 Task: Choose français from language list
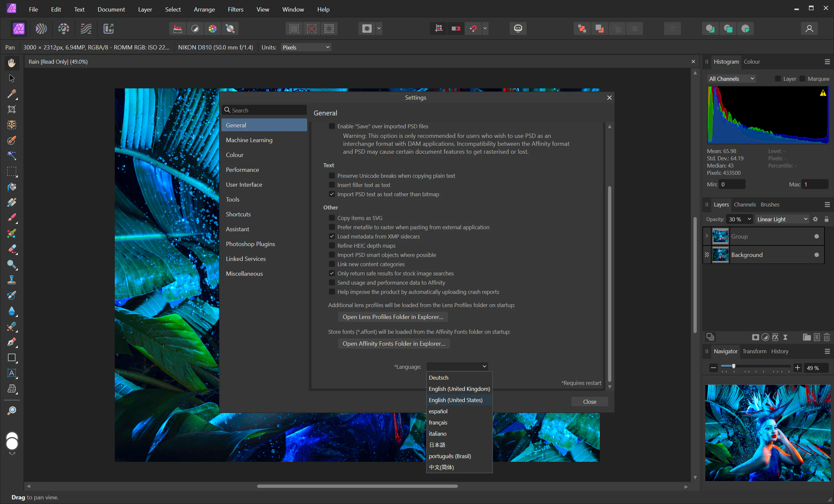coord(438,423)
